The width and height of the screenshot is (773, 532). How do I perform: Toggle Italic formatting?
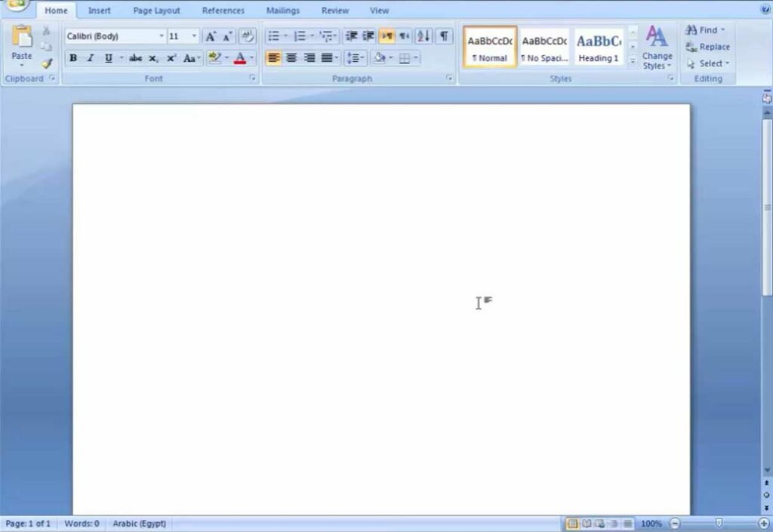91,58
